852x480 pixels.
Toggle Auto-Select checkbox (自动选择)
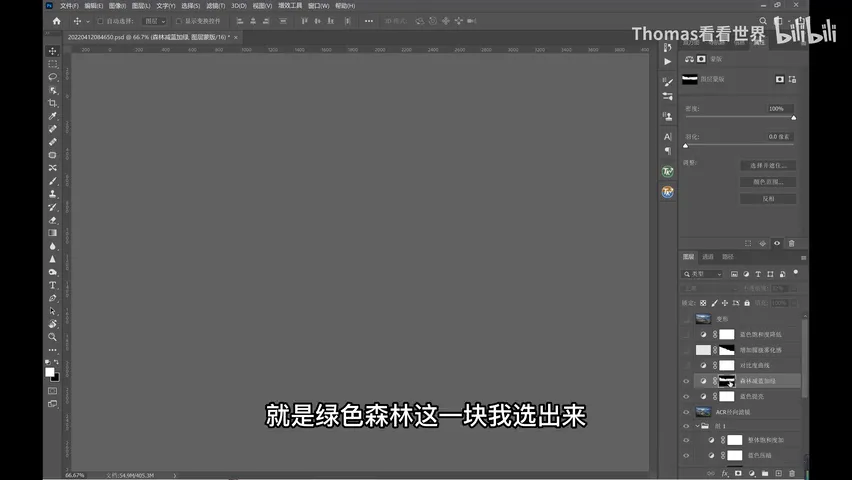click(100, 21)
